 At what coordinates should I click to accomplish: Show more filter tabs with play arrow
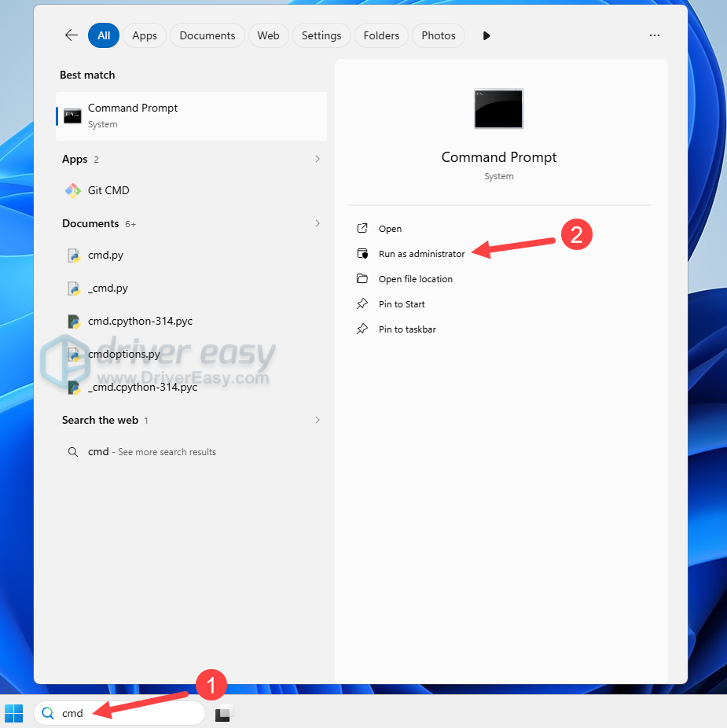pyautogui.click(x=486, y=35)
